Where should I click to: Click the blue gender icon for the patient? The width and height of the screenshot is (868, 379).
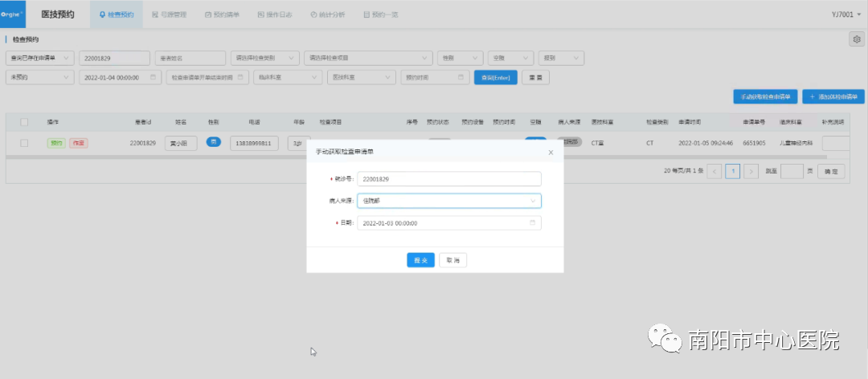[x=214, y=142]
